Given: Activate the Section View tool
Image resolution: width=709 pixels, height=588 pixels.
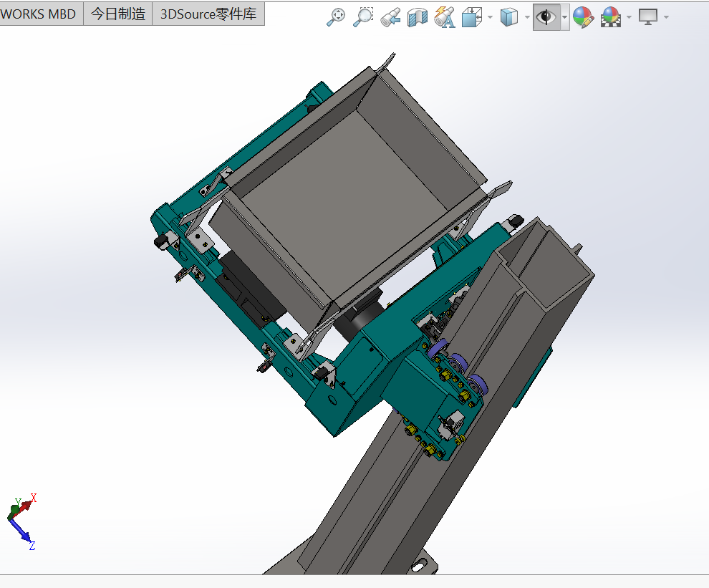Looking at the screenshot, I should 418,17.
